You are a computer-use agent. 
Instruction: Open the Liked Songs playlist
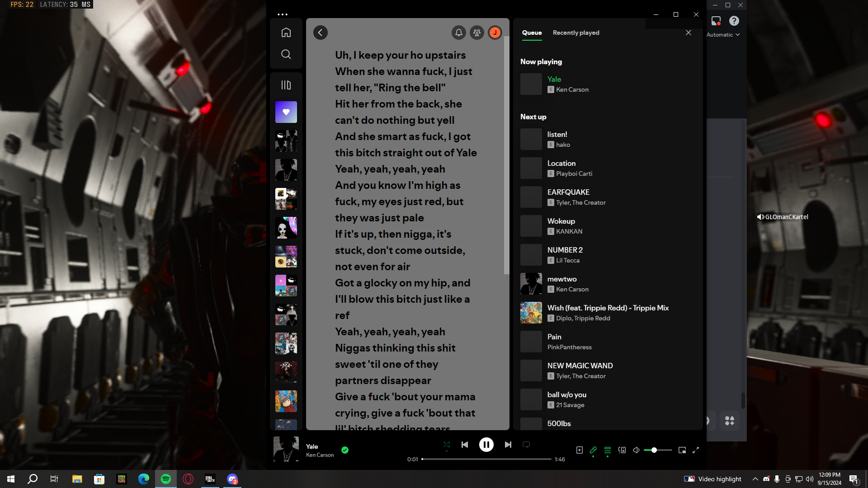[286, 112]
